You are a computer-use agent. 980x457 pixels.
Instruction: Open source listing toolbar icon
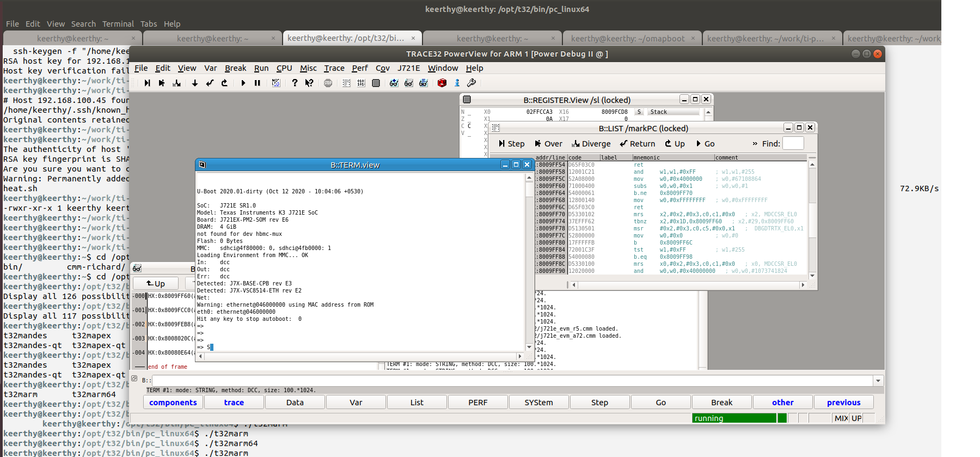pyautogui.click(x=346, y=83)
